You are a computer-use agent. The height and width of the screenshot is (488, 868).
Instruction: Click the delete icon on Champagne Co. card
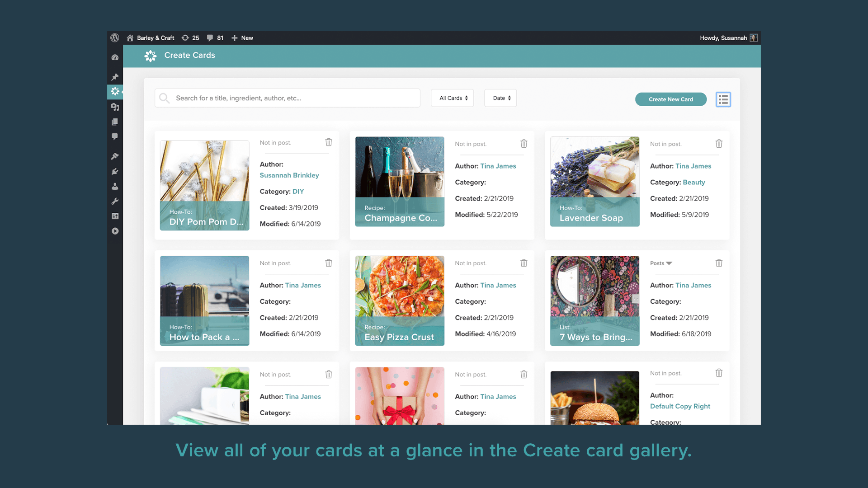point(524,143)
